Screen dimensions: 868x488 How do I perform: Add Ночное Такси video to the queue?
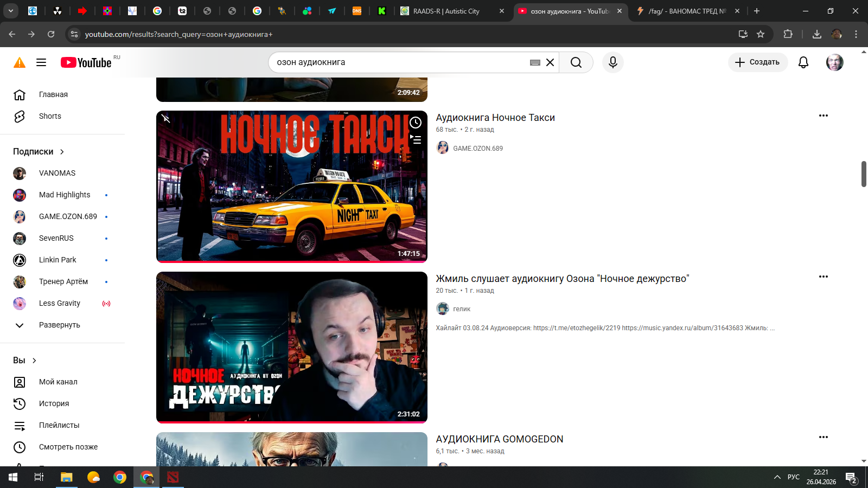[416, 139]
